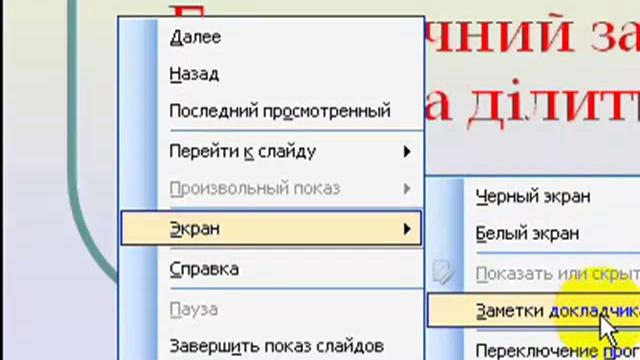Click the arrow on the Экран row
This screenshot has height=360, width=640.
click(407, 229)
